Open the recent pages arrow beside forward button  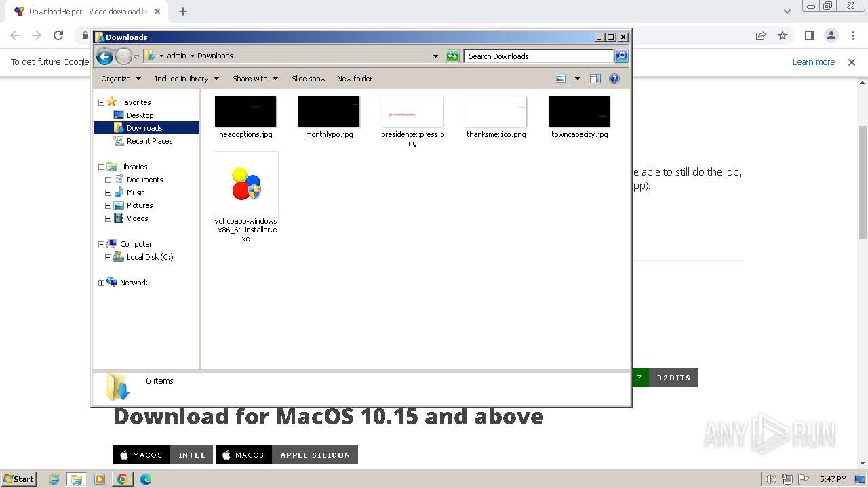click(x=136, y=56)
